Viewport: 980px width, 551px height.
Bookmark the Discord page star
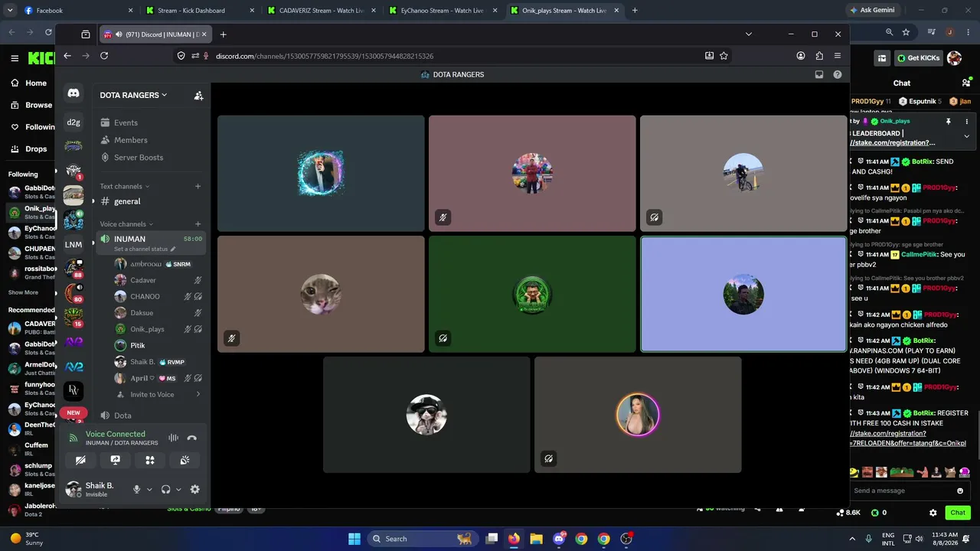(x=724, y=56)
